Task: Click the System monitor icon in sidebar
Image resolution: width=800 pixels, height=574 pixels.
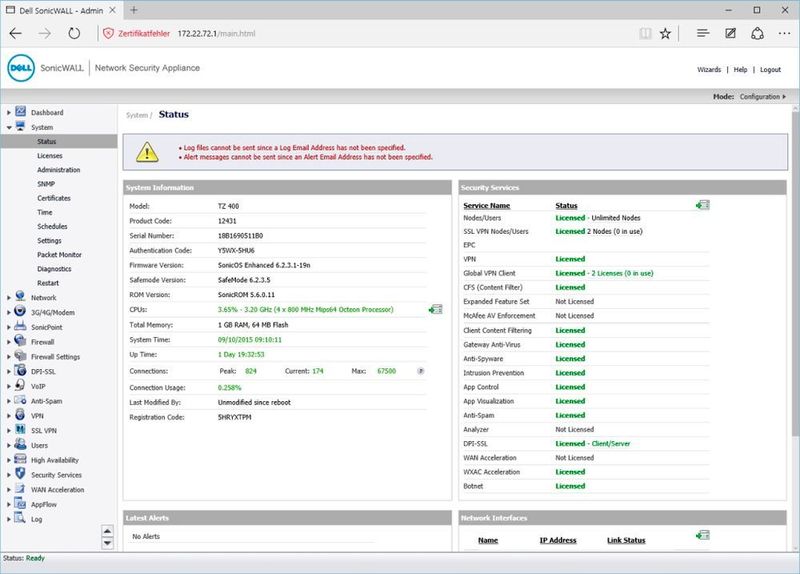Action: coord(20,126)
